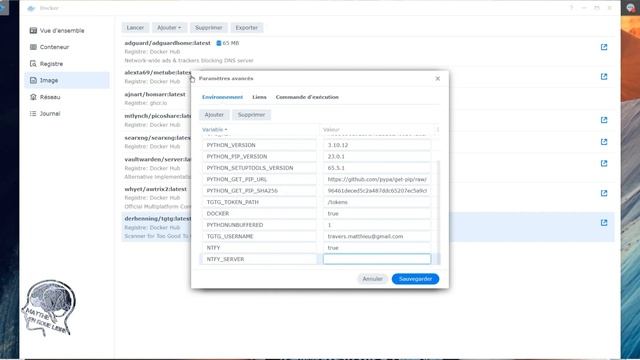Click the Sauvegarder button

(x=415, y=279)
